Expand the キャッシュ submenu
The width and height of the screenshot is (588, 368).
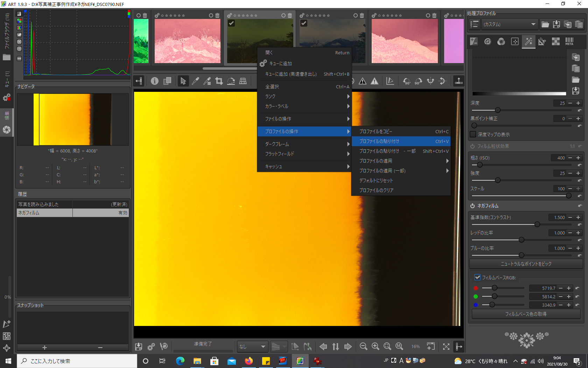click(x=304, y=166)
